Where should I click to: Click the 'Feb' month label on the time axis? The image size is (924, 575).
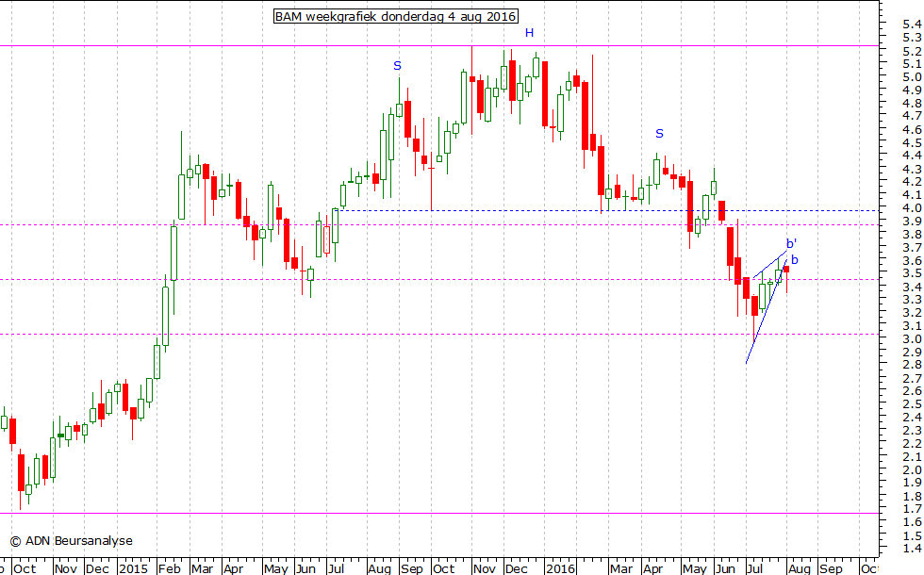pyautogui.click(x=169, y=568)
